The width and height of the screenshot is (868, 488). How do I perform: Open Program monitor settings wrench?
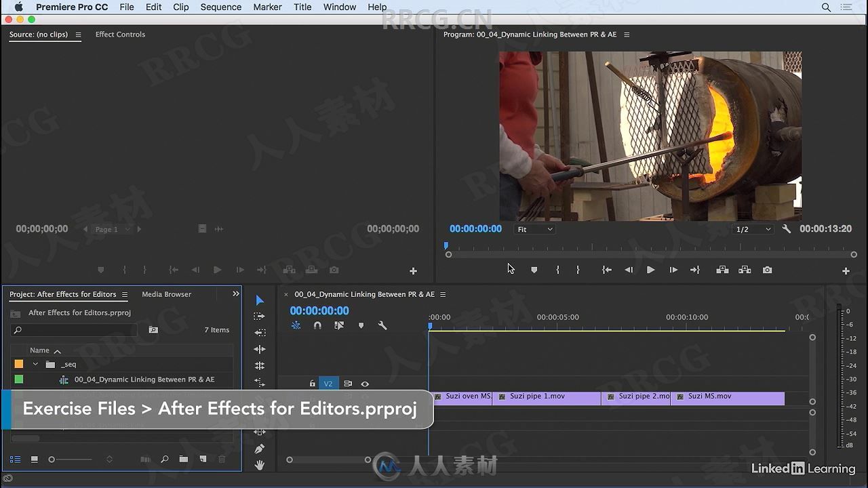787,229
